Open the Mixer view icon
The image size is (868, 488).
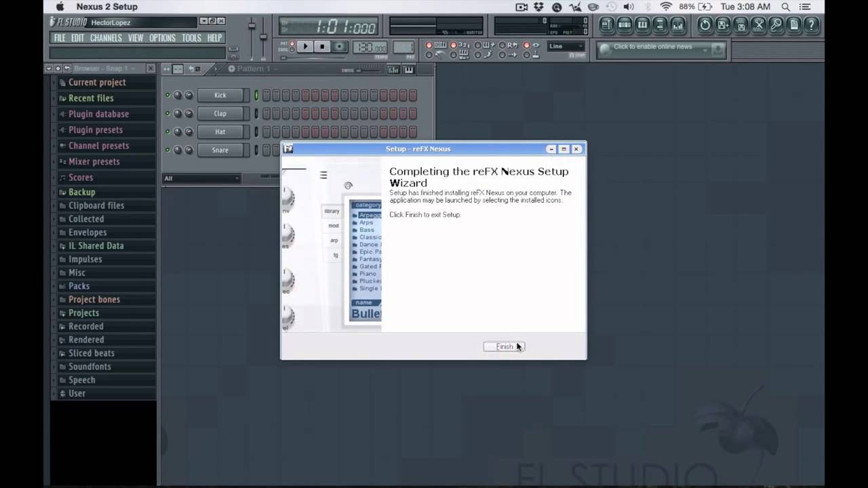click(678, 25)
